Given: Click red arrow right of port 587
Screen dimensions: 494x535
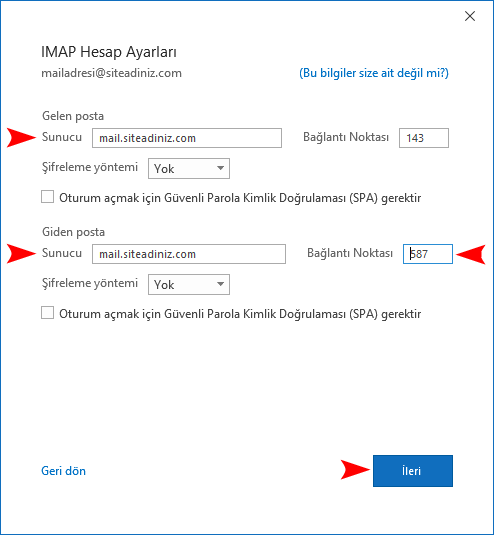Looking at the screenshot, I should tap(470, 254).
